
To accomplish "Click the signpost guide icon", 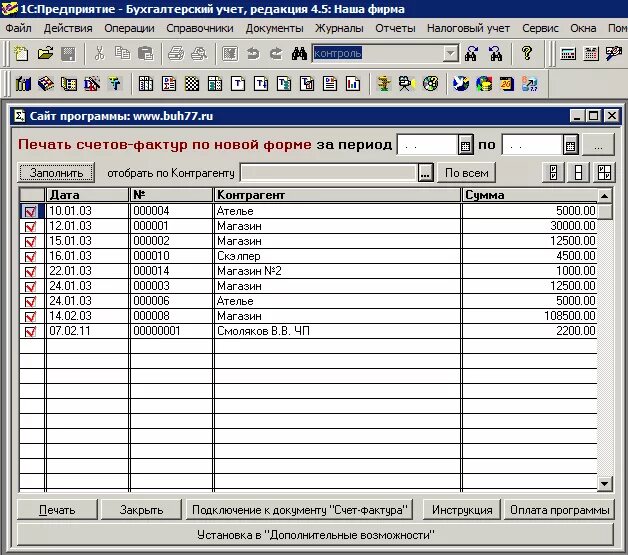I will (384, 84).
